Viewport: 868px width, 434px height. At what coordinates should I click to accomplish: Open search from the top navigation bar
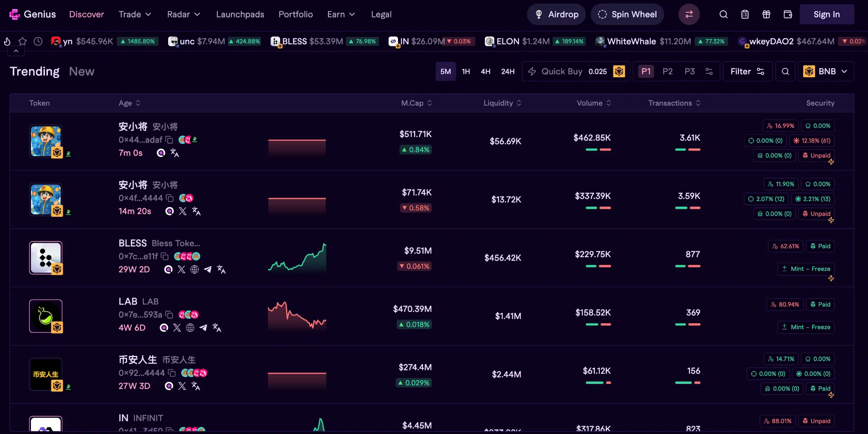[723, 14]
